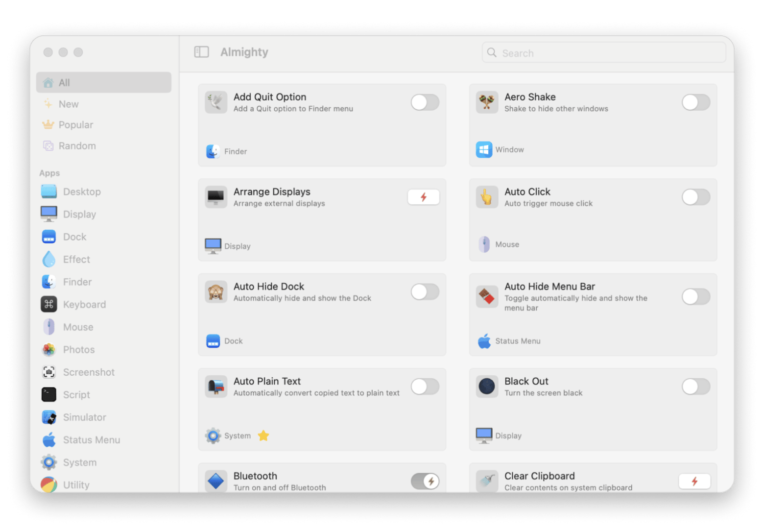
Task: Click the Auto Hide Dock monkey icon
Action: (x=216, y=292)
